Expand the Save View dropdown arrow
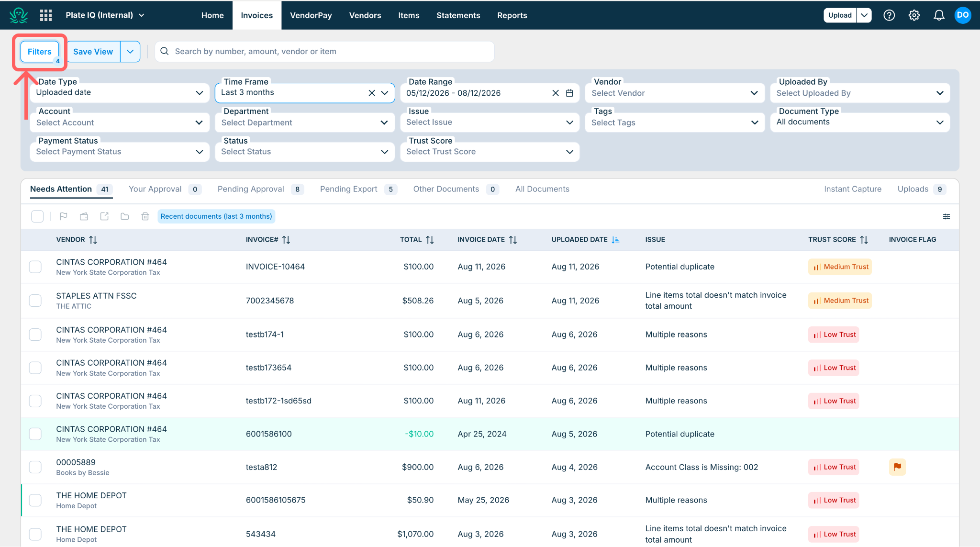Viewport: 980px width, 547px height. click(130, 52)
